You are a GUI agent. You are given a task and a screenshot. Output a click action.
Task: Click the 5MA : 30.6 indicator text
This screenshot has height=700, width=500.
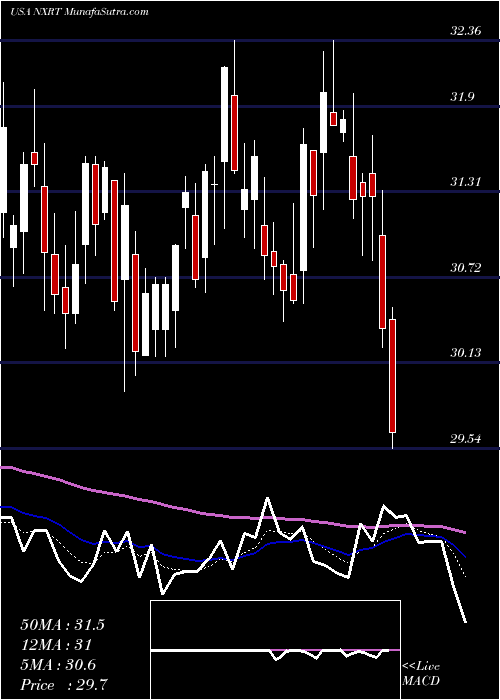[58, 665]
